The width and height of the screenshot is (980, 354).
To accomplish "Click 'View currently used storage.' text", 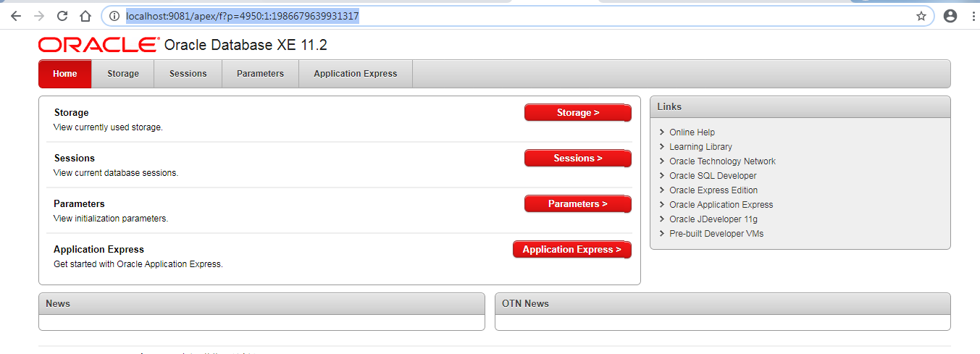I will (108, 127).
